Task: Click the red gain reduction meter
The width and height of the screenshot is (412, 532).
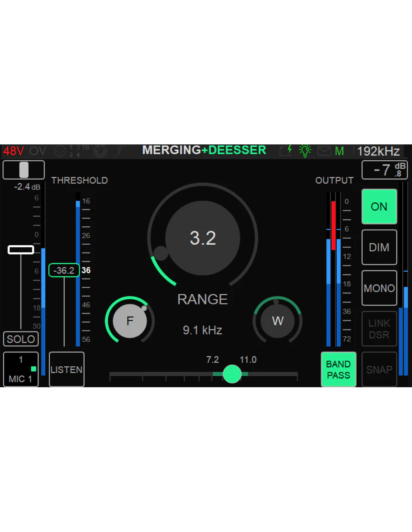Action: tap(333, 225)
